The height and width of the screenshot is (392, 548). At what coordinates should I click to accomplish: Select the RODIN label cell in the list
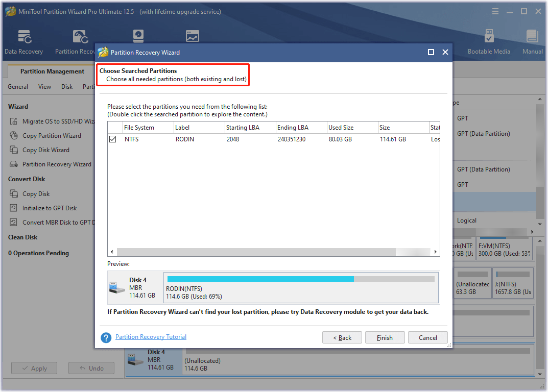click(185, 139)
